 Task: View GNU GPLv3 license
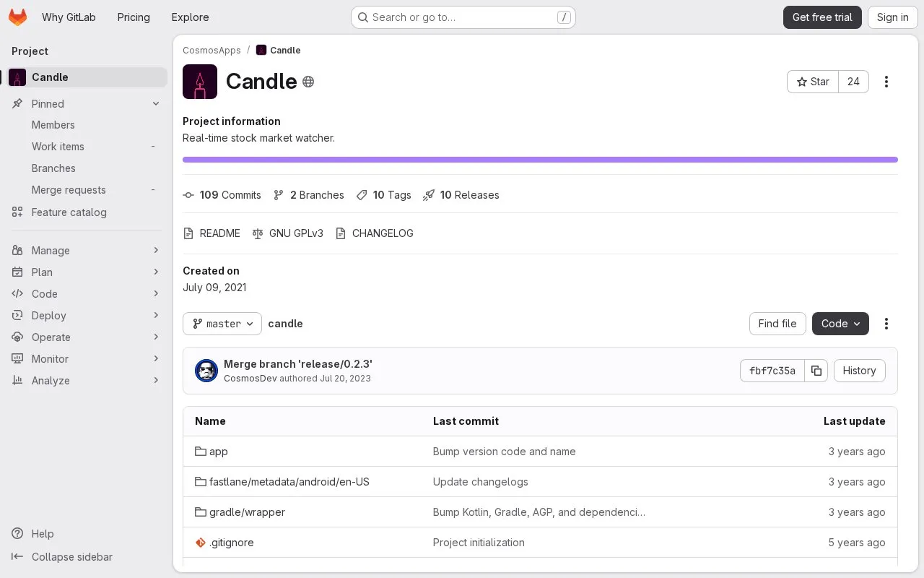288,233
